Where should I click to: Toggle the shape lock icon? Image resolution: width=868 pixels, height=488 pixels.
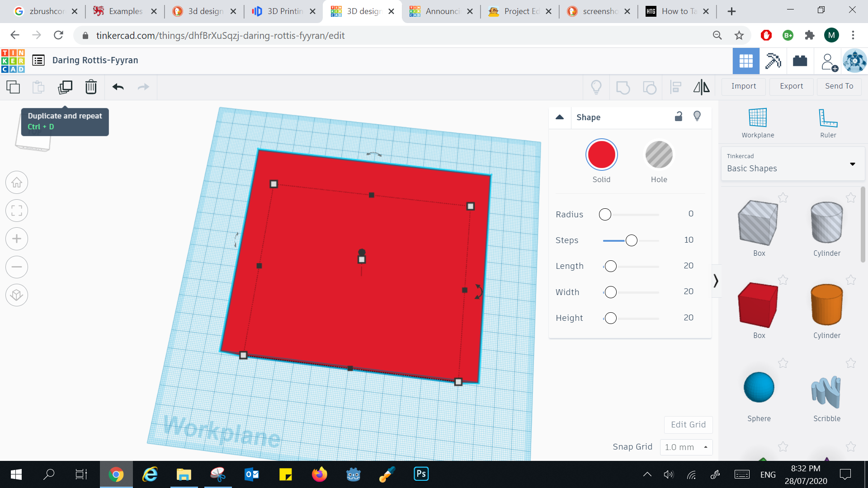[x=678, y=117]
